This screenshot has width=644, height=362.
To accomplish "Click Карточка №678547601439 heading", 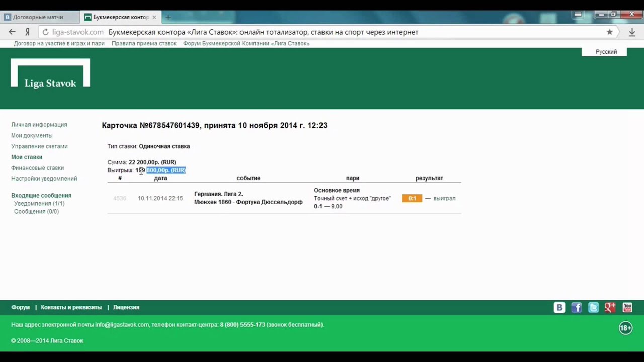I will [214, 125].
